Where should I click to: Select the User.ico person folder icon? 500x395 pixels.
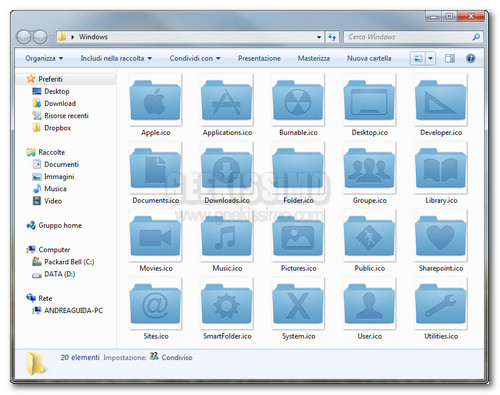click(x=369, y=304)
